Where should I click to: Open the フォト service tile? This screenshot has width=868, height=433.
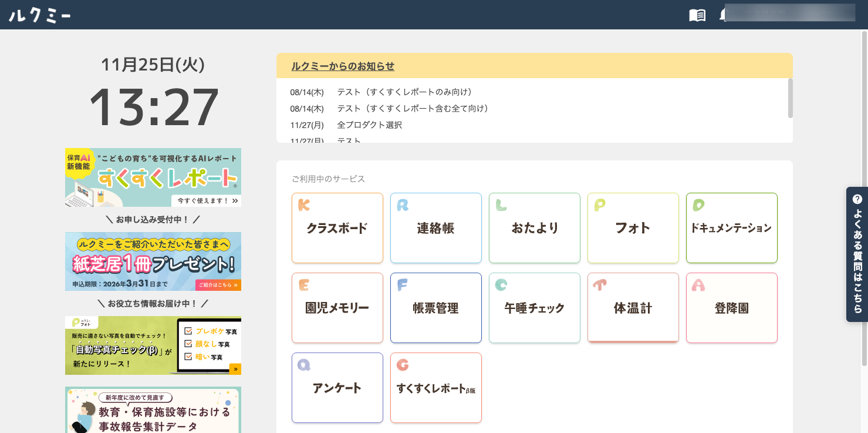pyautogui.click(x=633, y=228)
